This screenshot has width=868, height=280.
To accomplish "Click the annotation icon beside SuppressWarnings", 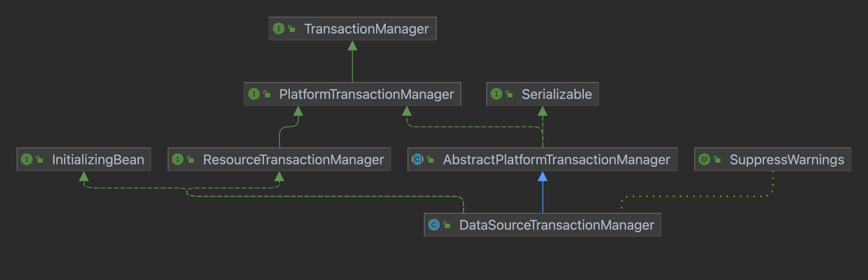I will point(704,159).
